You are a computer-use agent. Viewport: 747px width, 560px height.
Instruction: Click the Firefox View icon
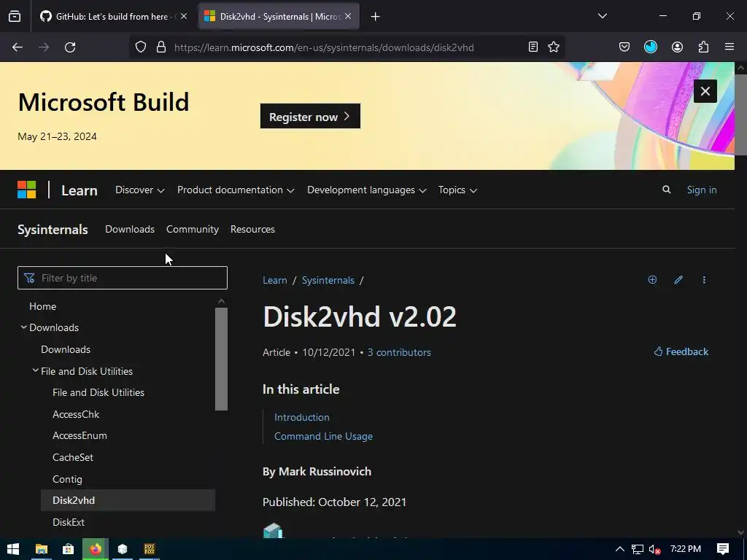(x=15, y=16)
